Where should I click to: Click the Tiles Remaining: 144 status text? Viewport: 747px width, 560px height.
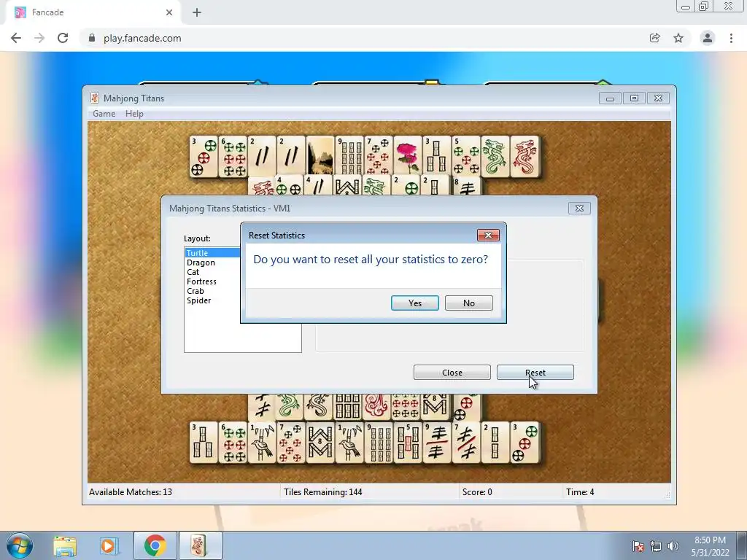pos(323,492)
